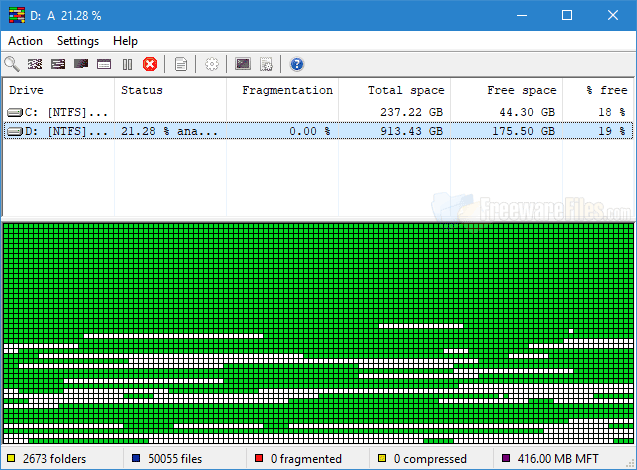Click the UltraDefrag title bar app icon
This screenshot has width=637, height=470.
tap(17, 15)
